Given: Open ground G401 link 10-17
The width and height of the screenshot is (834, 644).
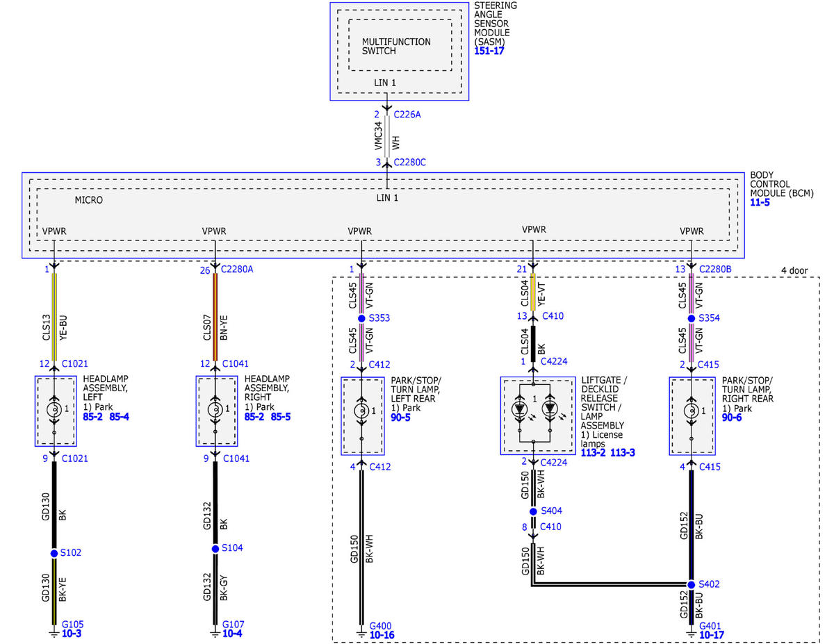Looking at the screenshot, I should pos(712,635).
